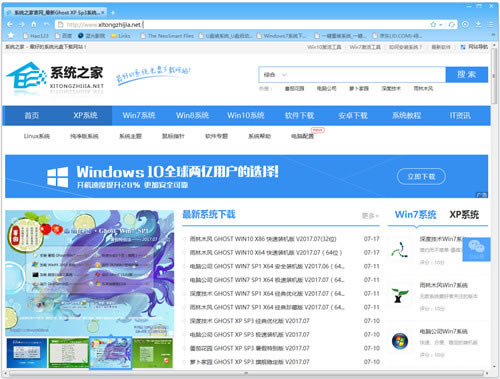Select the first slideshow thumbnail
This screenshot has width=500, height=379.
click(x=27, y=353)
